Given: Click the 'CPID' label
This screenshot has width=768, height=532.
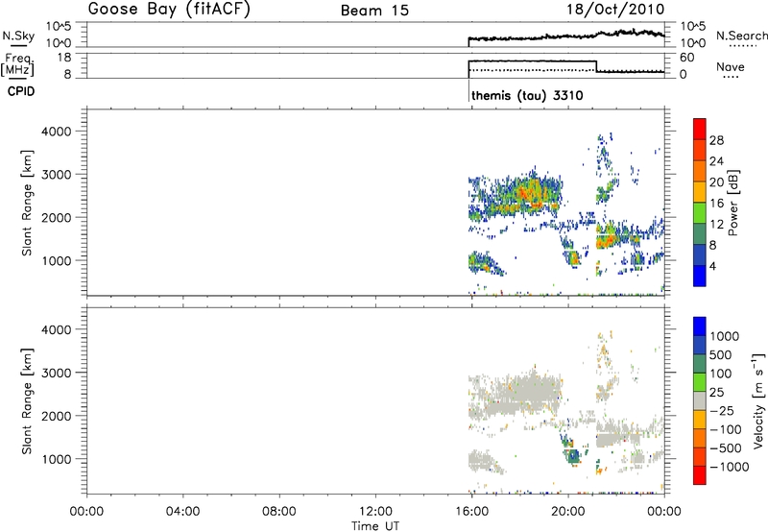Looking at the screenshot, I should coord(21,91).
